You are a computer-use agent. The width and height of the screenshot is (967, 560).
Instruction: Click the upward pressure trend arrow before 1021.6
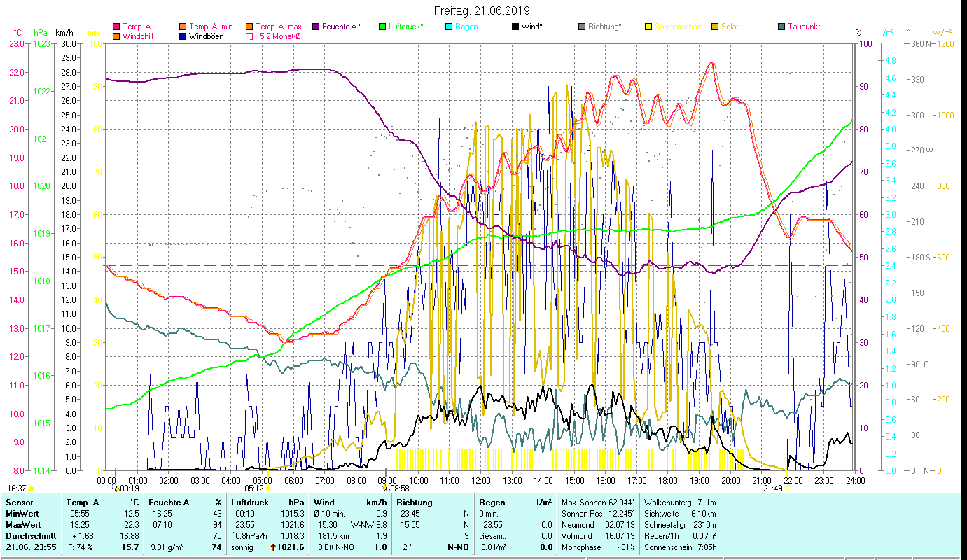(273, 547)
